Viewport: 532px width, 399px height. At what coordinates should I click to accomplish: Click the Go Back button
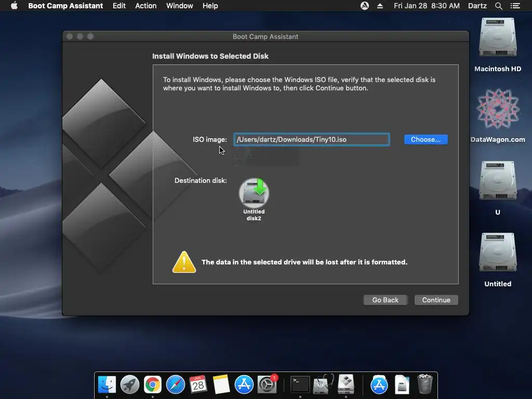click(x=385, y=300)
